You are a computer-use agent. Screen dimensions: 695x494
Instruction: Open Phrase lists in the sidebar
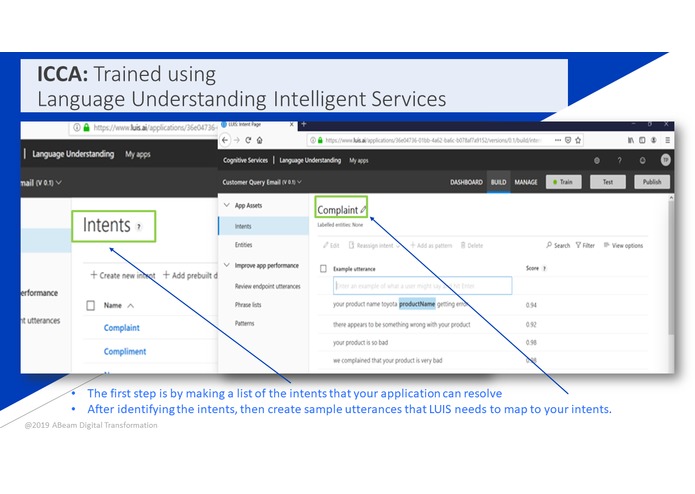pos(248,305)
